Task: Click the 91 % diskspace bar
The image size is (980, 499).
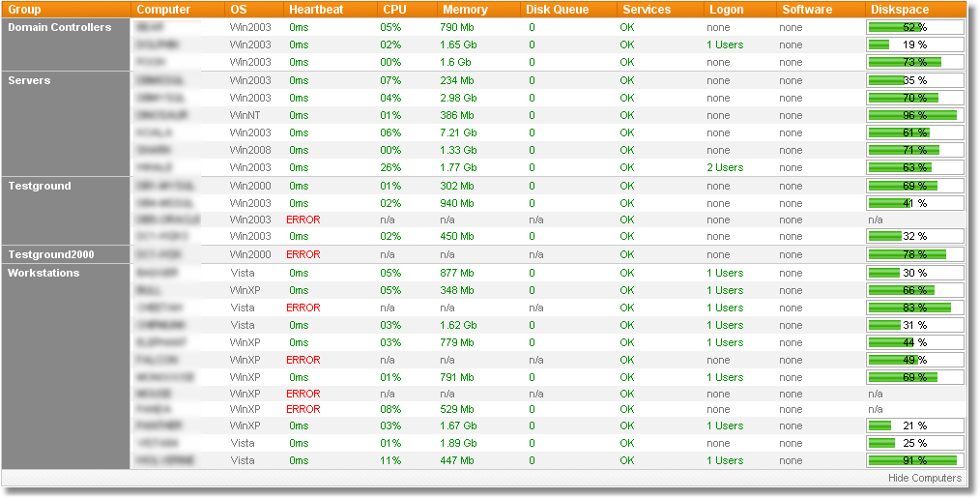Action: point(915,461)
